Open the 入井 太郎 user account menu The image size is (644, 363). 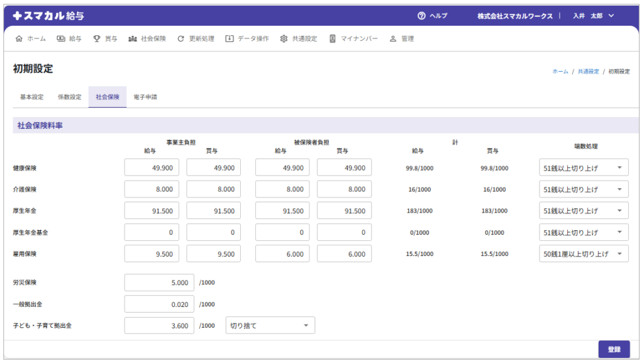[x=593, y=16]
